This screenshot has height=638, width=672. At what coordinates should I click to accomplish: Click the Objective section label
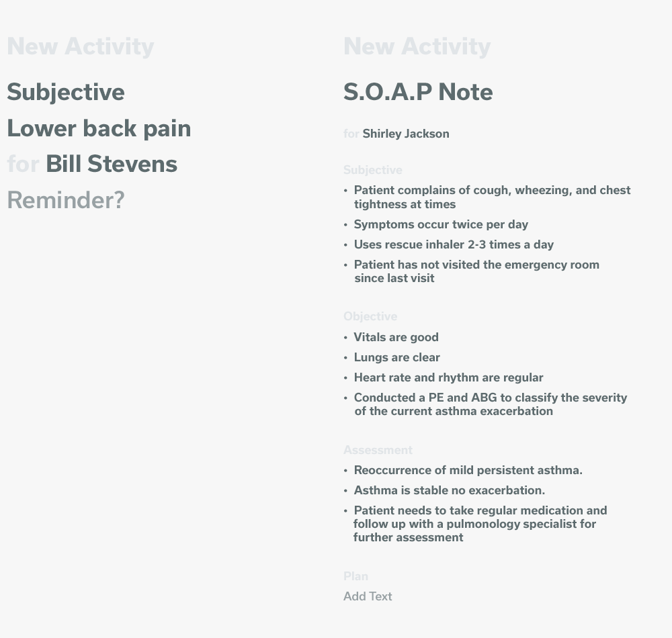(x=370, y=316)
